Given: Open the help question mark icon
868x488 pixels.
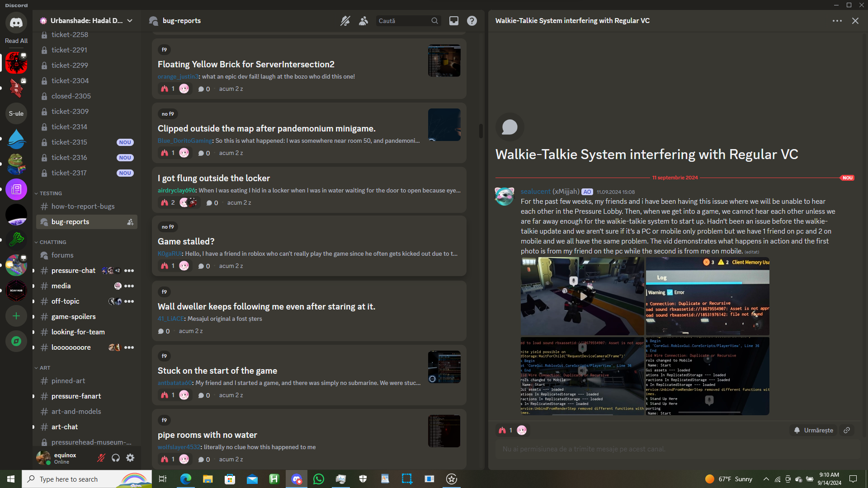Looking at the screenshot, I should point(472,21).
